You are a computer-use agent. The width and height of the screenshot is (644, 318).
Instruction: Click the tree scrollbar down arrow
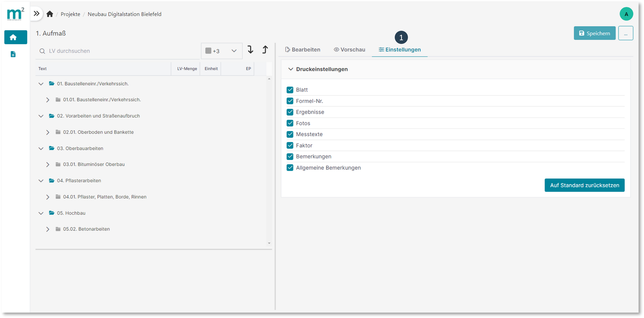pyautogui.click(x=269, y=243)
